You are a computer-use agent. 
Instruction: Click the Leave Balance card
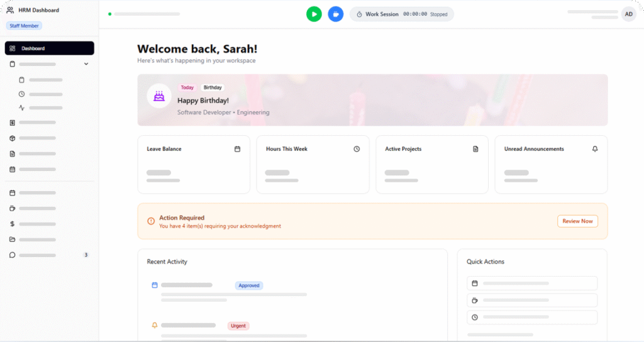click(193, 164)
